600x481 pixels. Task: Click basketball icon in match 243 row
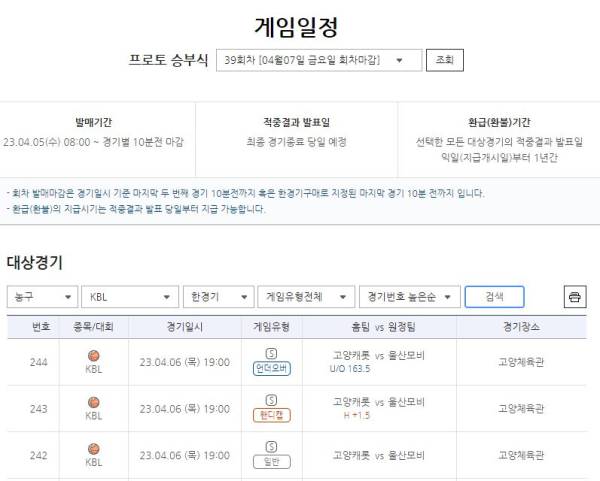pyautogui.click(x=94, y=403)
